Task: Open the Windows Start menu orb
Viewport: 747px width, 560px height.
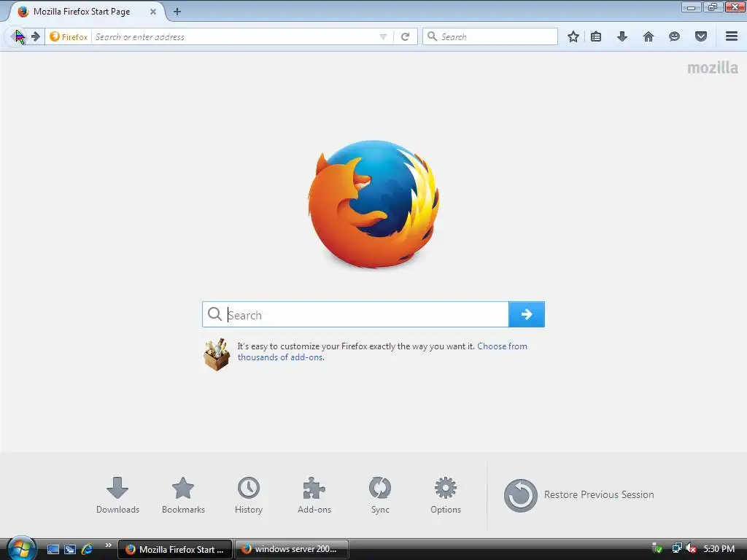Action: pos(21,548)
